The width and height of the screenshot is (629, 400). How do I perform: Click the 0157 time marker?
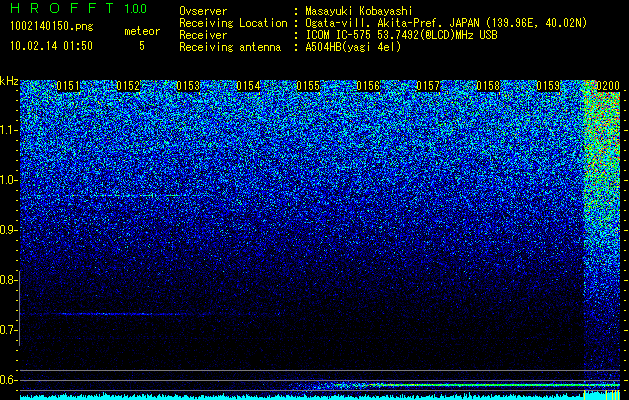428,86
